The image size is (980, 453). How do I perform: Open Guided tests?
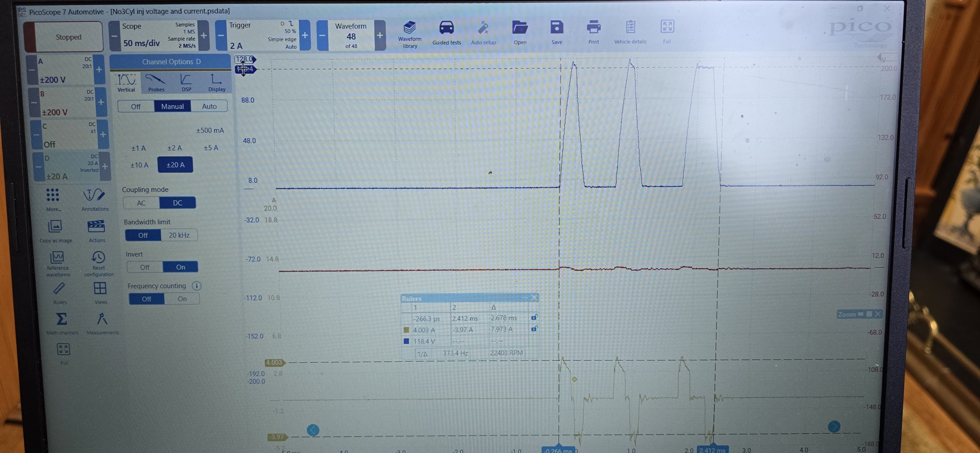[446, 33]
